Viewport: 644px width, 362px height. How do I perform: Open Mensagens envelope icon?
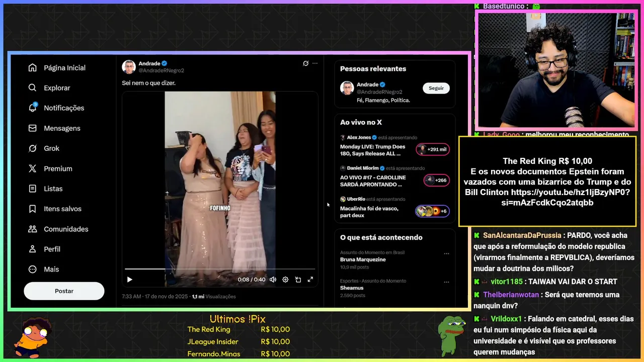coord(32,128)
